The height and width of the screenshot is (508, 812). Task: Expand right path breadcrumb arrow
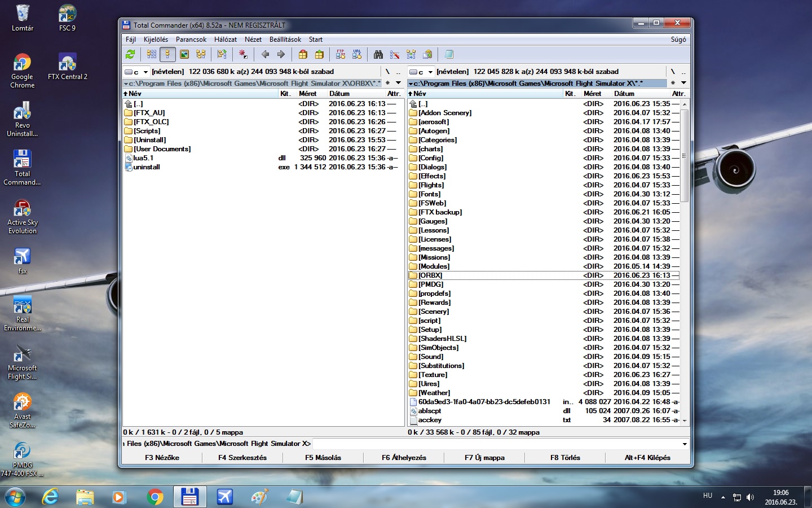pos(411,84)
